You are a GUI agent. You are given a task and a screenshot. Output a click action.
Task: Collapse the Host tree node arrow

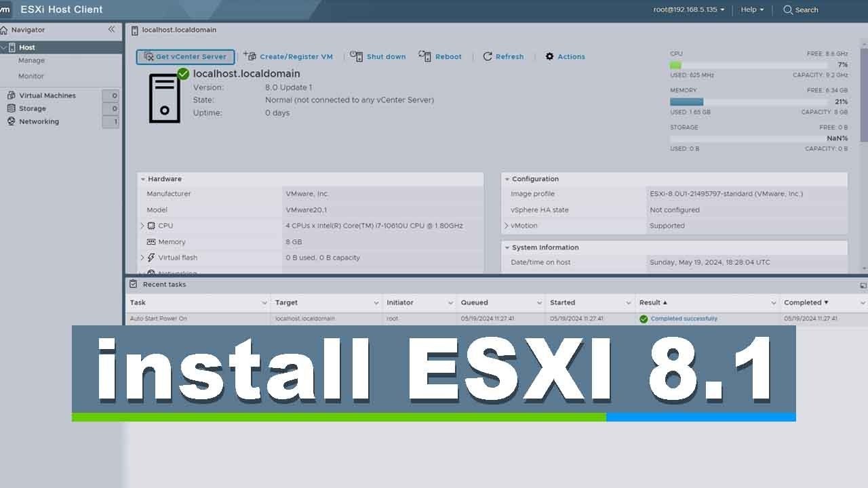(x=4, y=47)
